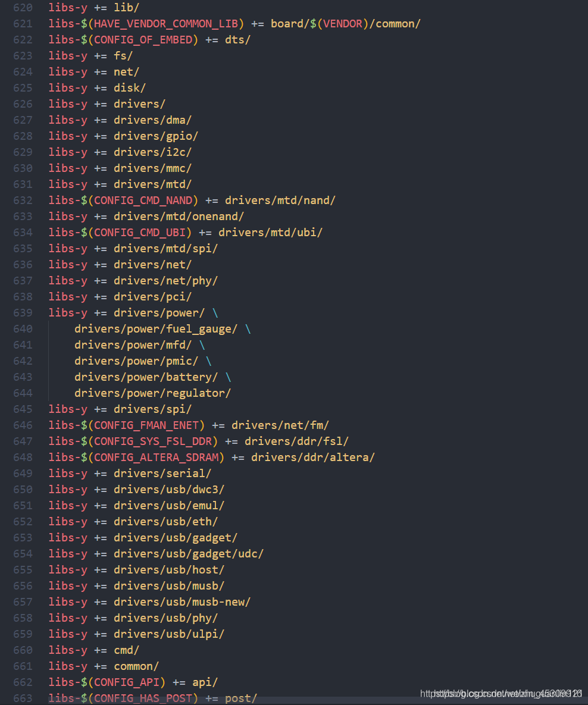Click line number 620 in the gutter
Screen dimensions: 588x705
tap(23, 8)
